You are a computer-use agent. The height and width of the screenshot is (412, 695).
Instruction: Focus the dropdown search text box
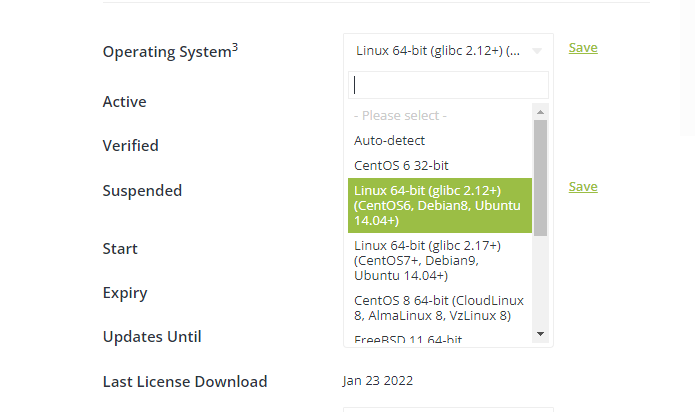pos(448,85)
